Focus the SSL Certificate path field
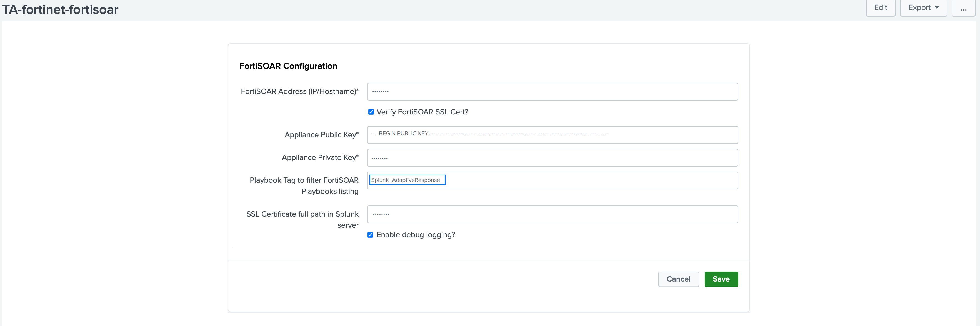Image resolution: width=980 pixels, height=326 pixels. tap(552, 215)
